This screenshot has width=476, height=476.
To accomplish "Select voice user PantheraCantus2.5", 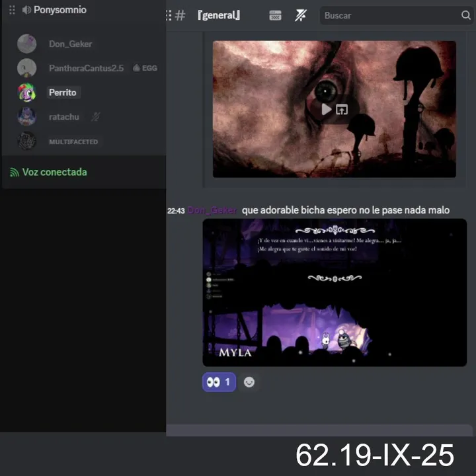I will click(86, 68).
